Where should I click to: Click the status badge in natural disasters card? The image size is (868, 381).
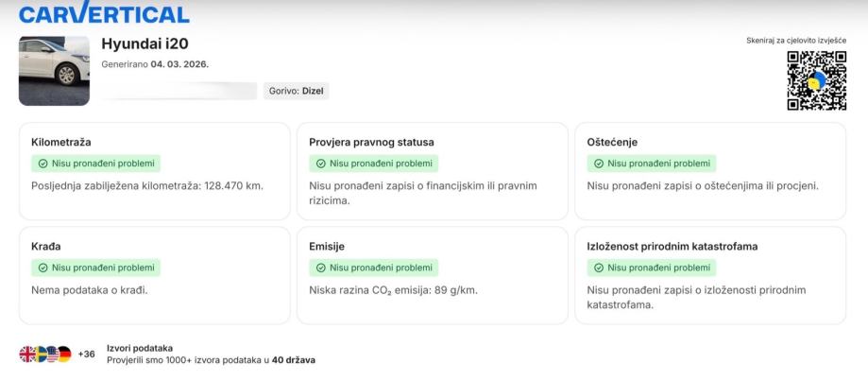pyautogui.click(x=651, y=268)
